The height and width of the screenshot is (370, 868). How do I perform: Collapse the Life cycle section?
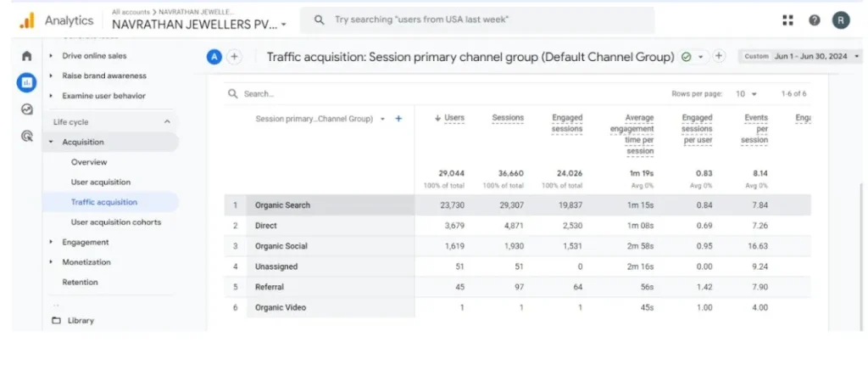click(167, 122)
